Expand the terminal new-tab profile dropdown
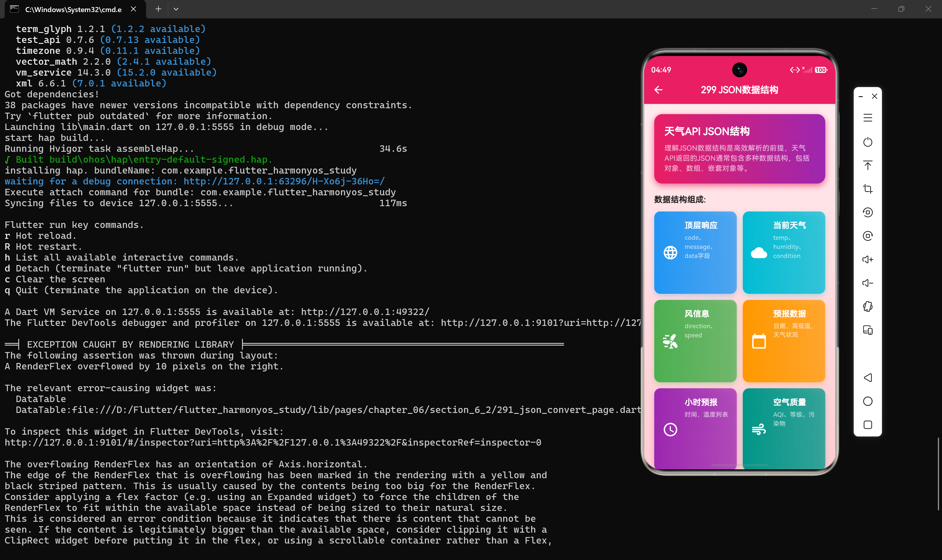Viewport: 942px width, 560px height. (x=176, y=9)
